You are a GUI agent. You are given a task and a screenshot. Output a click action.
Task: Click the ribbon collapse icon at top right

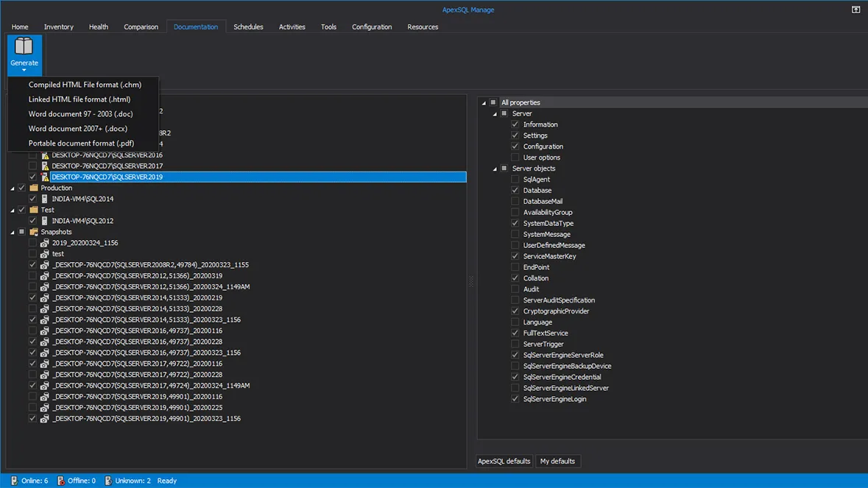[855, 10]
